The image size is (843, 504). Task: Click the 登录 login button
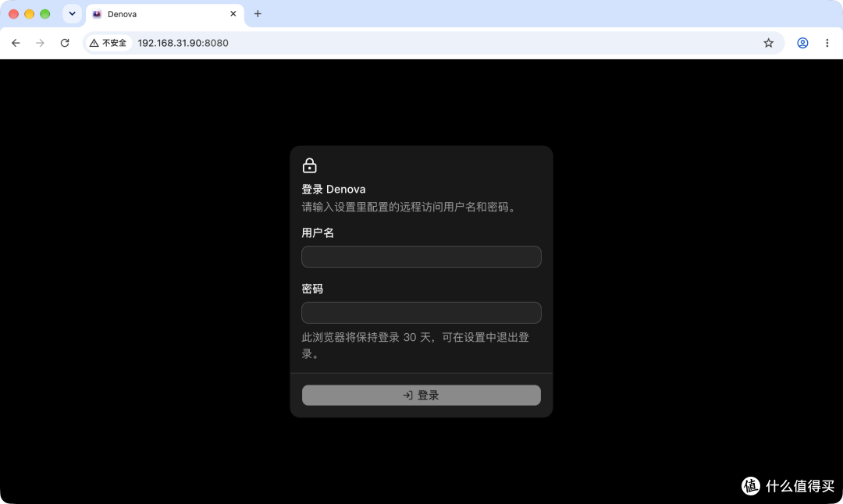click(421, 396)
